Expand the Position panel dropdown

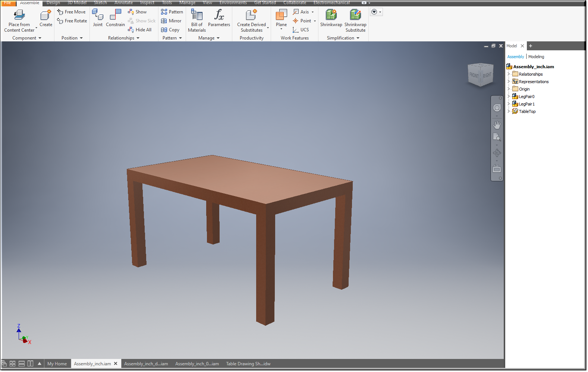81,38
